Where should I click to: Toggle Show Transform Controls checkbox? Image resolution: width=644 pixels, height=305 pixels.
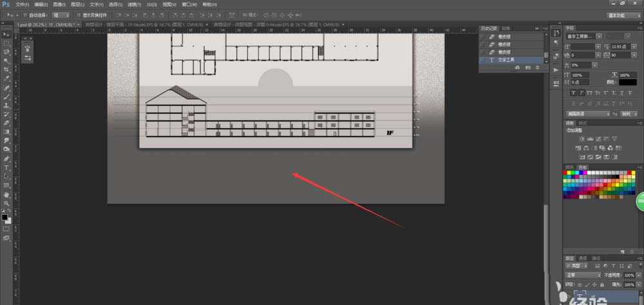point(77,15)
